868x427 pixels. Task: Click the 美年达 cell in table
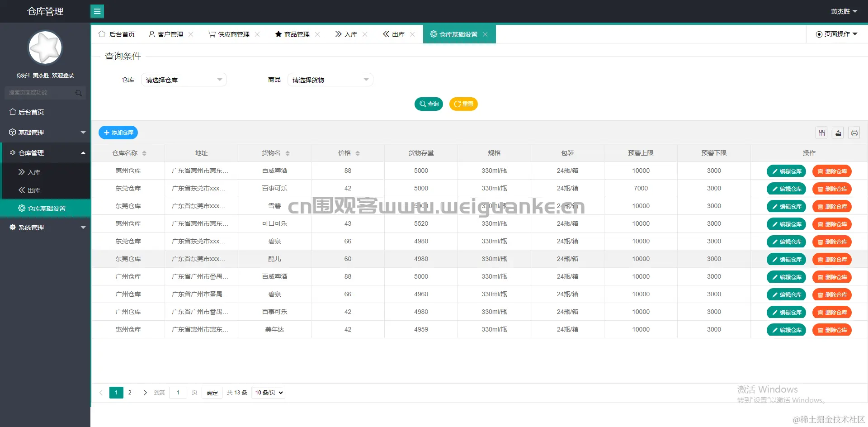pos(274,330)
